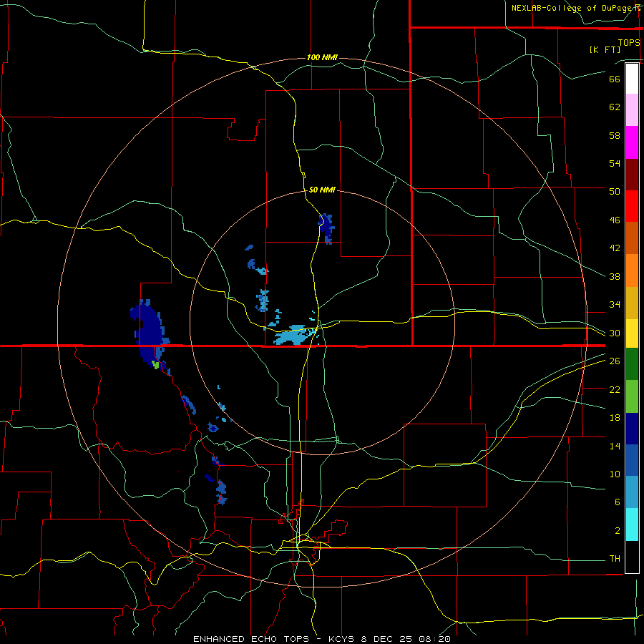
Task: Click the '54' legend value
Action: (x=615, y=163)
